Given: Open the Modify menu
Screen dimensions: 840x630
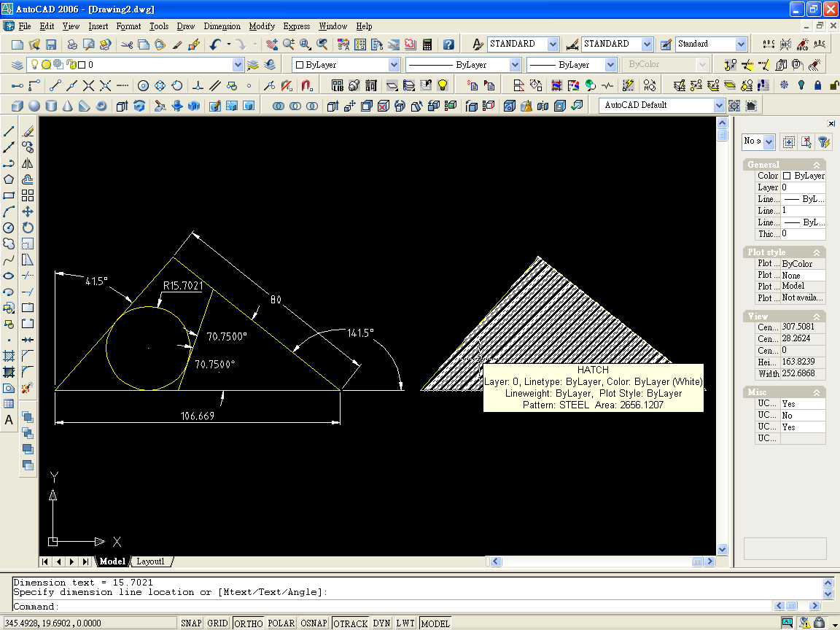Looking at the screenshot, I should pyautogui.click(x=262, y=26).
